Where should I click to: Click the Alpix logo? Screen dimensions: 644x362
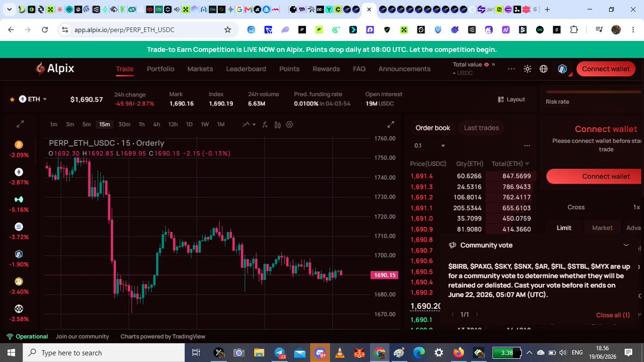[x=55, y=69]
